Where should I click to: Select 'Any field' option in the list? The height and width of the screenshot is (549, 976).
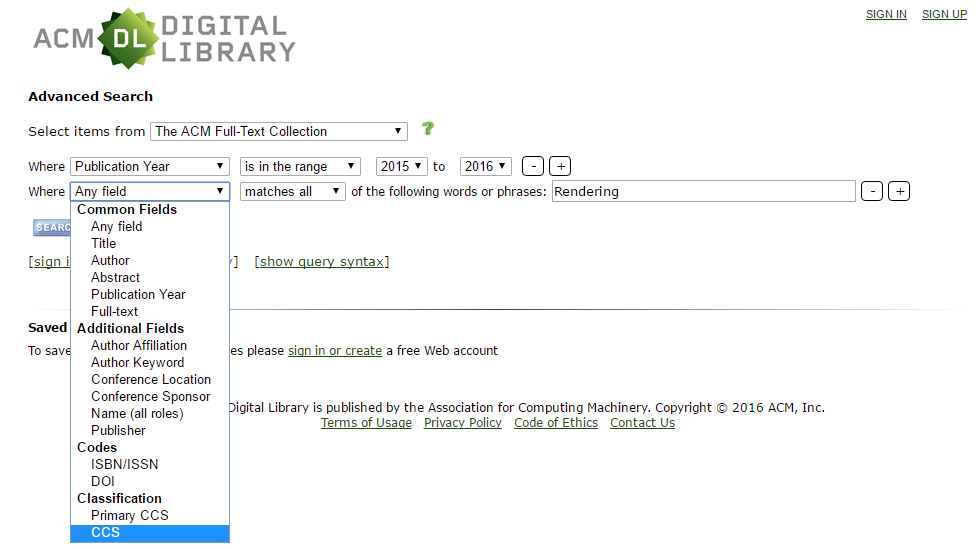[150, 227]
